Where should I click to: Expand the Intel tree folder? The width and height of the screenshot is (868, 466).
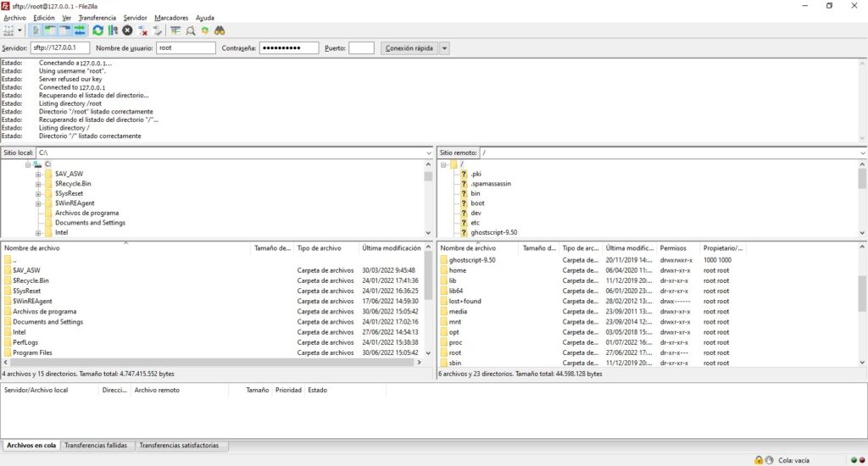tap(38, 233)
